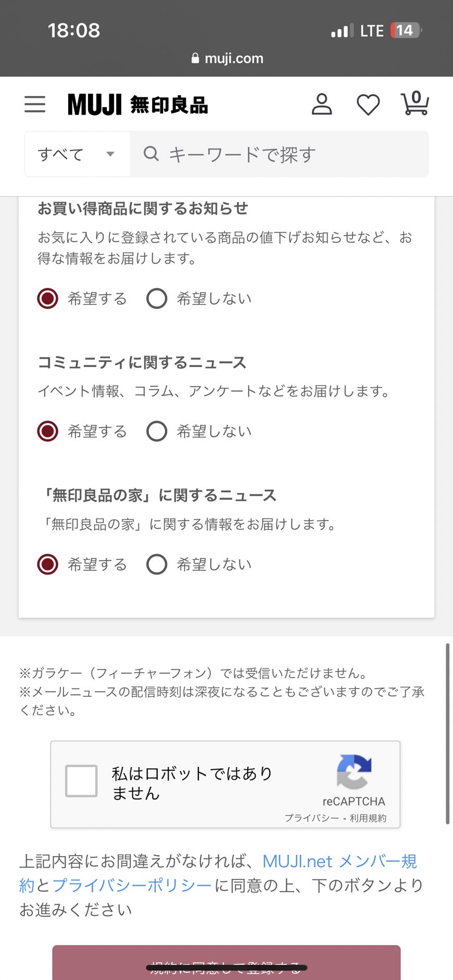Open the プライバシーポリシー link
Image resolution: width=453 pixels, height=980 pixels.
[132, 885]
